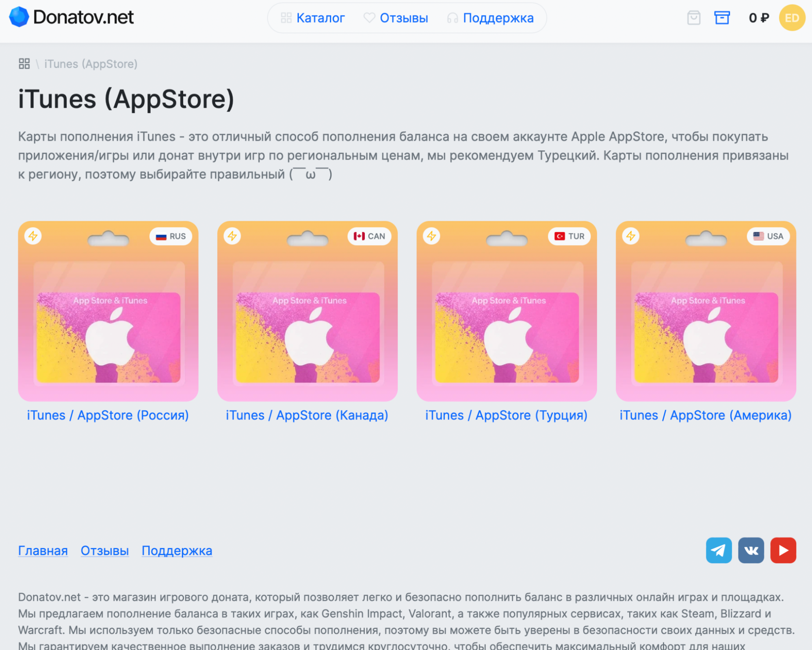
Task: Open the Canada iTunes card thumbnail
Action: 307,311
